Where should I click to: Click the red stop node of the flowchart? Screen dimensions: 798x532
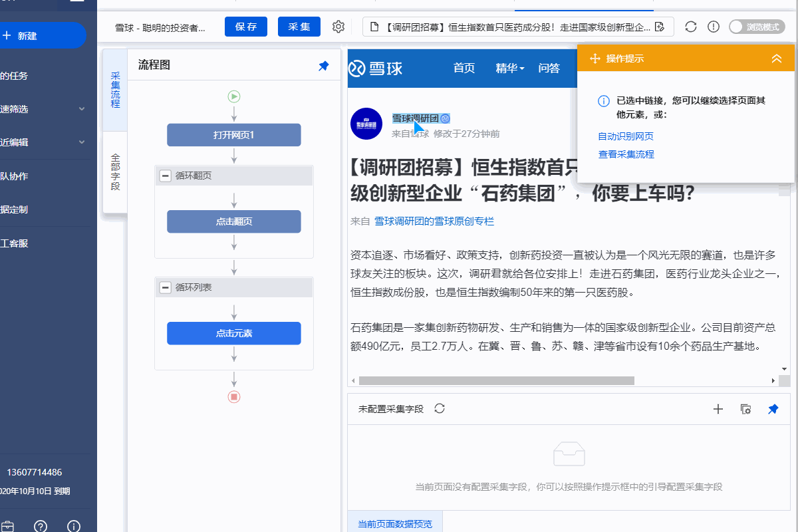(234, 397)
